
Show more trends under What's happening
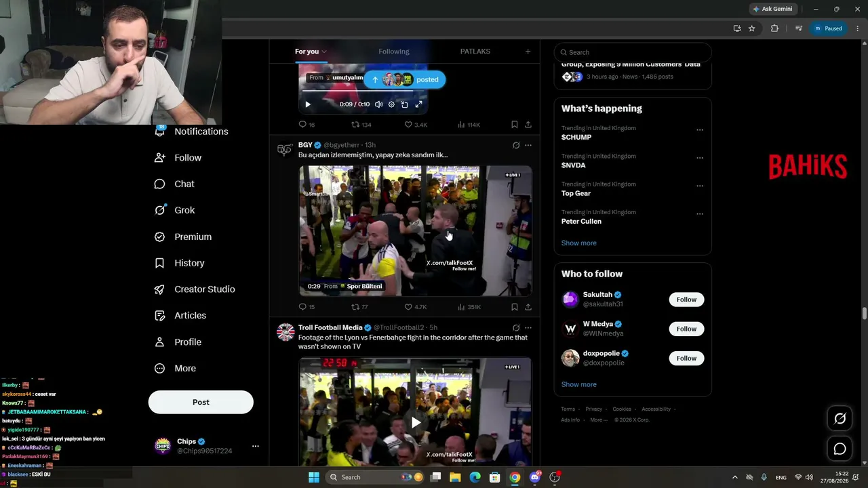coord(578,243)
